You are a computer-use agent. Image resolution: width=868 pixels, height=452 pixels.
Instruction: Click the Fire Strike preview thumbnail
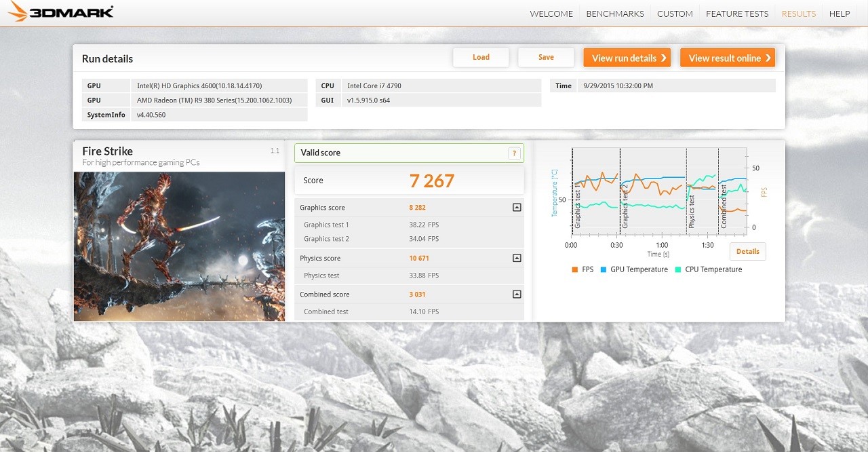(x=179, y=246)
